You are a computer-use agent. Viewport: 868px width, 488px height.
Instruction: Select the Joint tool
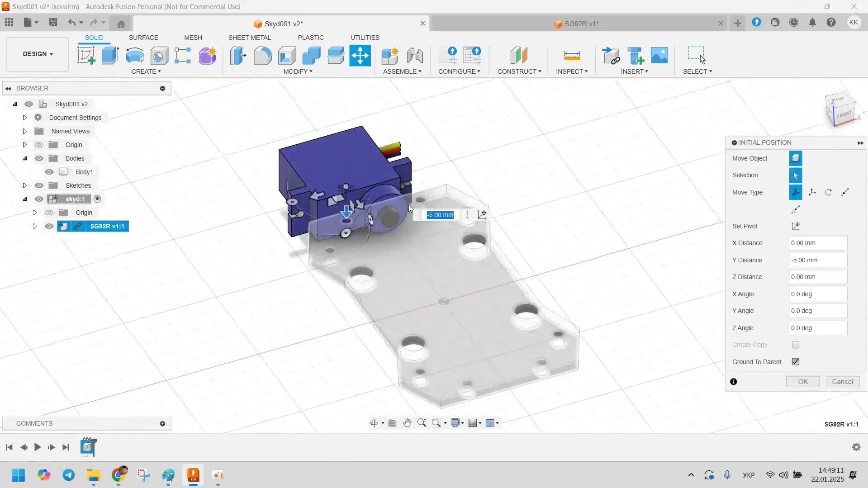415,56
